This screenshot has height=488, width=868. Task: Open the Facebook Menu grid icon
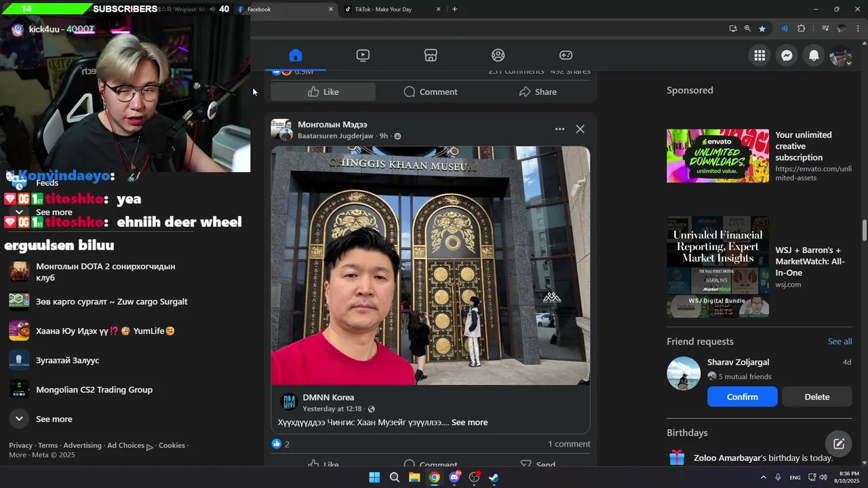click(x=759, y=56)
